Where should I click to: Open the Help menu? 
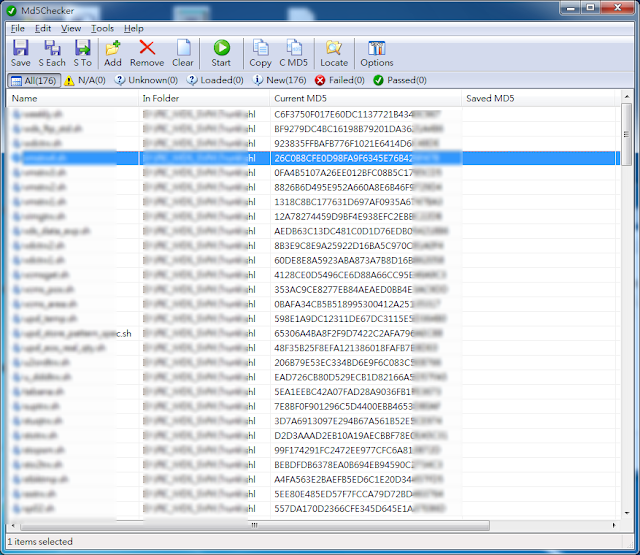tap(133, 29)
